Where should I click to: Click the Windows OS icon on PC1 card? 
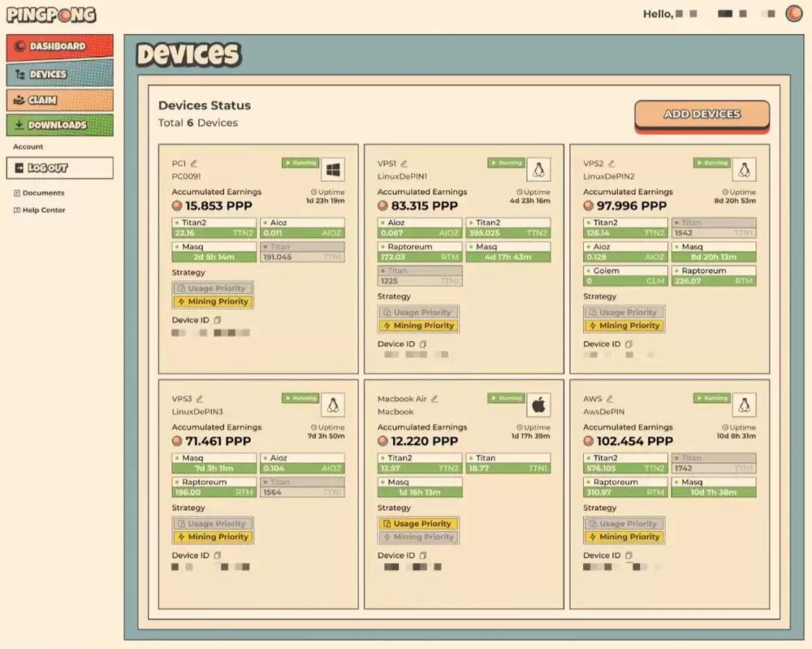tap(332, 170)
